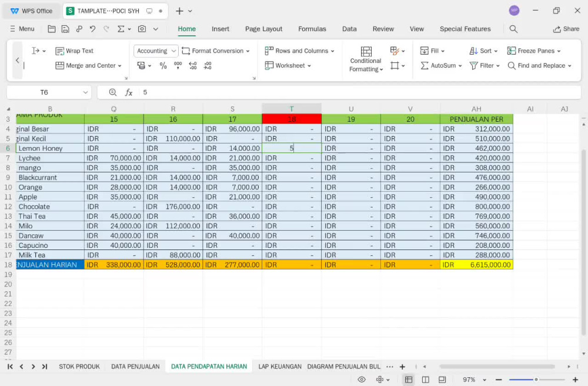
Task: Open new tab plus in title bar
Action: [179, 11]
